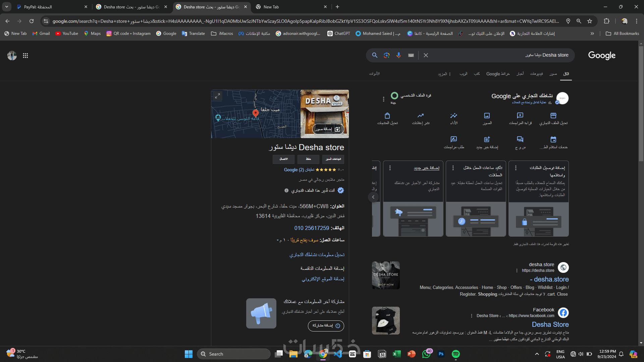Expand the map with the fullscreen arrow icon
Viewport: 644px width, 362px height.
click(x=217, y=96)
